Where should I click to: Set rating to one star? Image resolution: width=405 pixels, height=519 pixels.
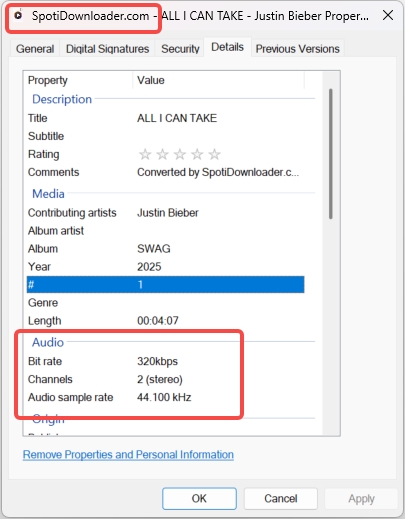click(145, 154)
